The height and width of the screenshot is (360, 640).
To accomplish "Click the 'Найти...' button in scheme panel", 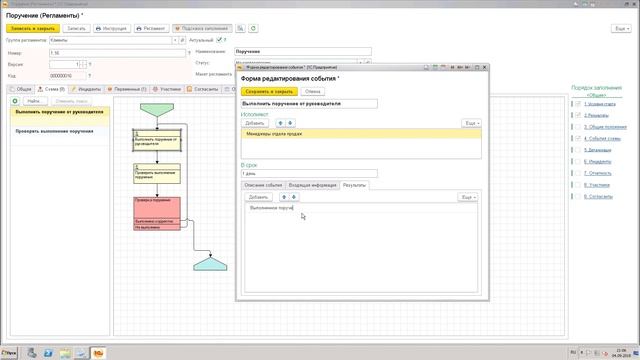I will coord(34,101).
